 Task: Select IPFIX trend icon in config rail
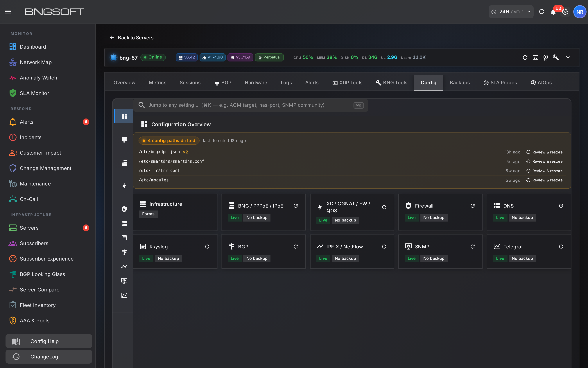tap(124, 266)
